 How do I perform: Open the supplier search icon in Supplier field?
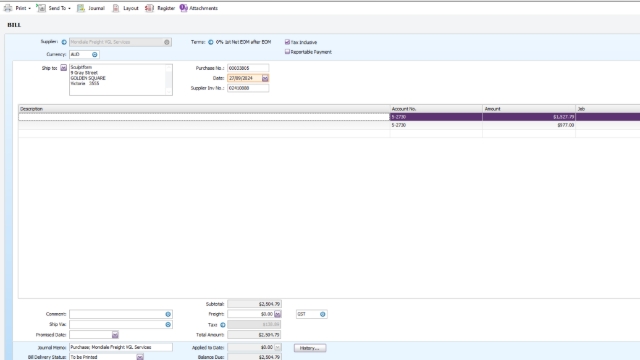[167, 42]
